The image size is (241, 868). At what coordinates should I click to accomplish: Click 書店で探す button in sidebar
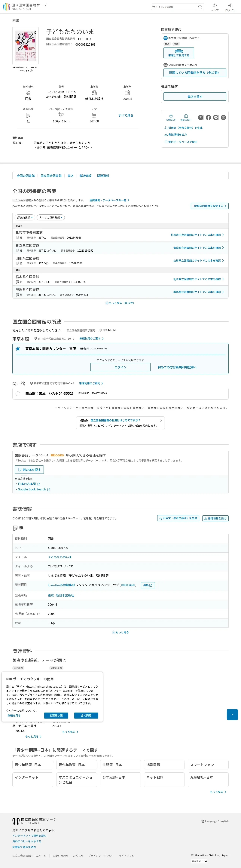pos(194,96)
